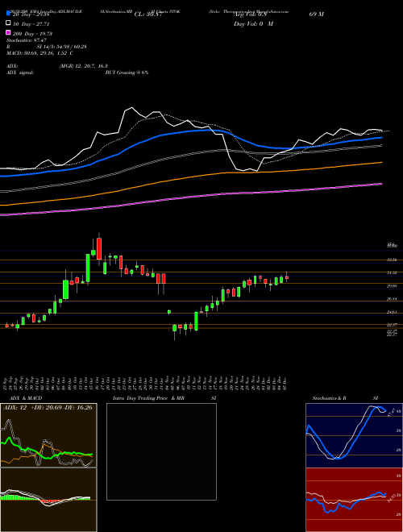Click the '69 M' value at top right
This screenshot has height=532, width=403.
(x=317, y=15)
